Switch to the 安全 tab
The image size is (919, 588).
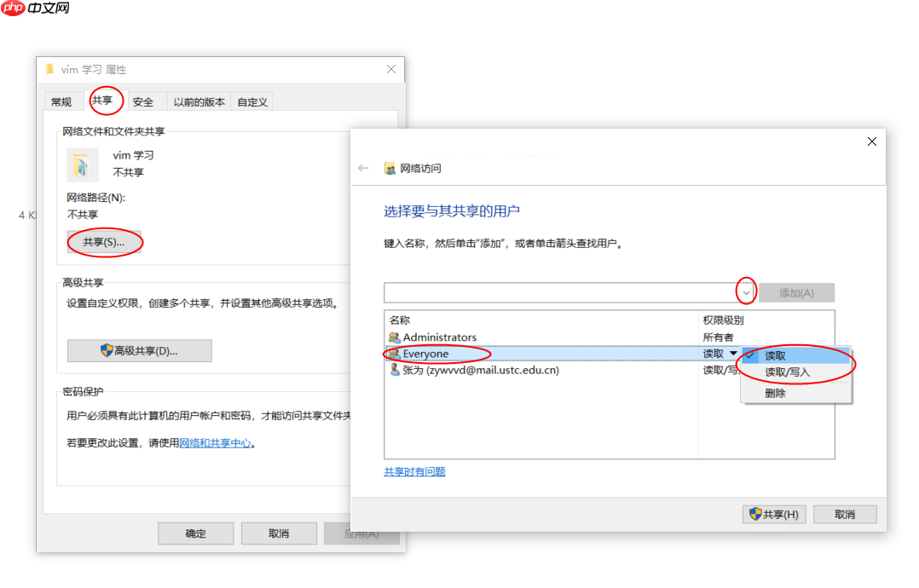tap(142, 101)
